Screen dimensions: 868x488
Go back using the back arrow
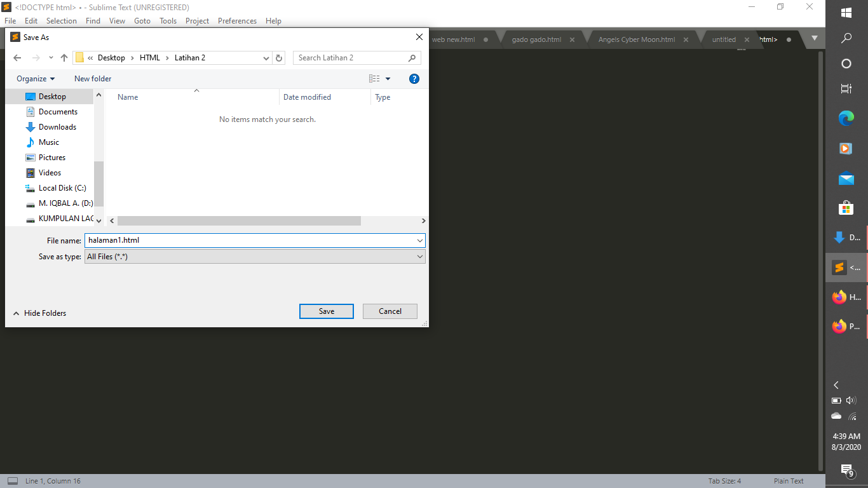(x=17, y=58)
